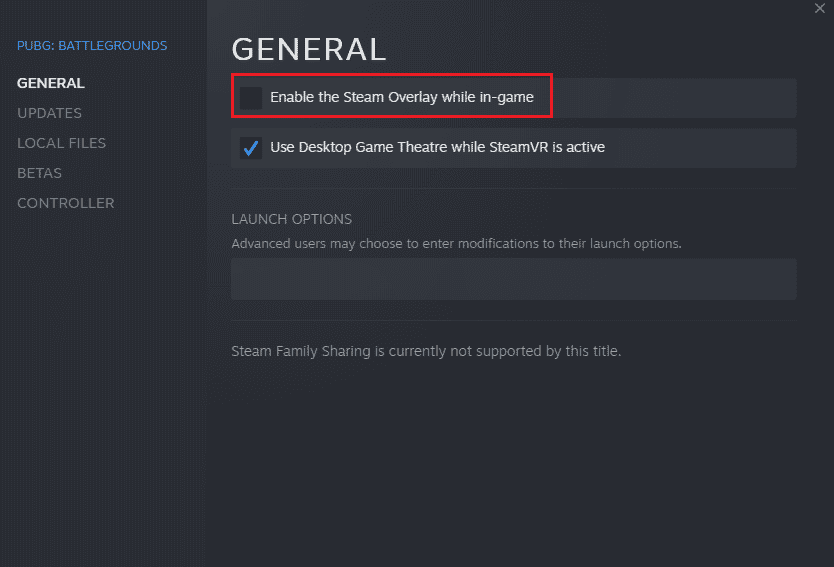
Task: Click the PUBG: BATTLEGROUNDS title link
Action: 92,45
